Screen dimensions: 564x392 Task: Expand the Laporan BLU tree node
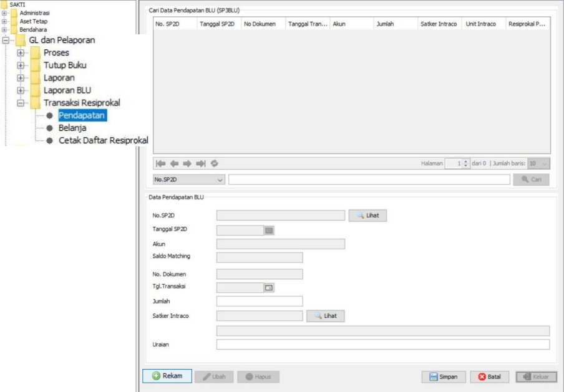(21, 90)
